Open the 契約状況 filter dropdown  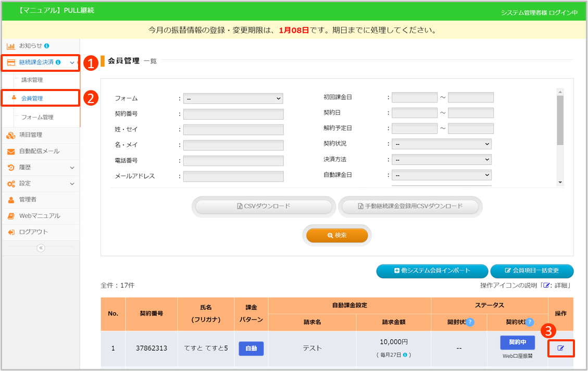click(442, 144)
